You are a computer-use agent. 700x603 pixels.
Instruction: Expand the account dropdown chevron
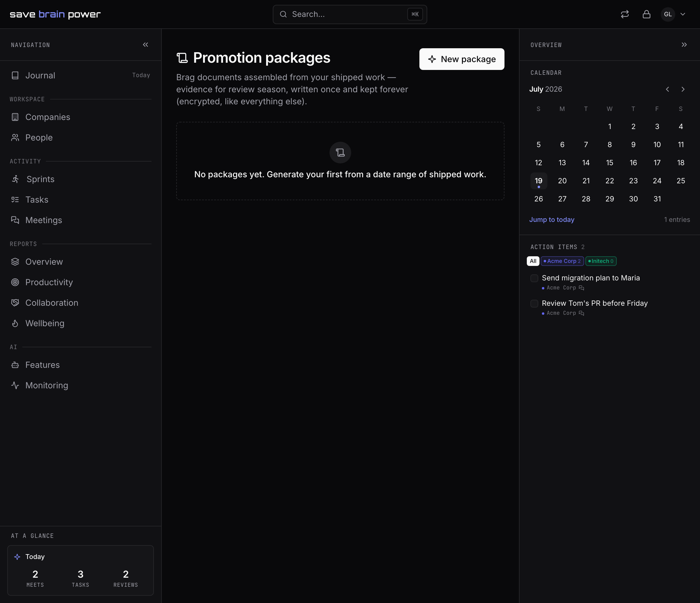click(x=683, y=14)
